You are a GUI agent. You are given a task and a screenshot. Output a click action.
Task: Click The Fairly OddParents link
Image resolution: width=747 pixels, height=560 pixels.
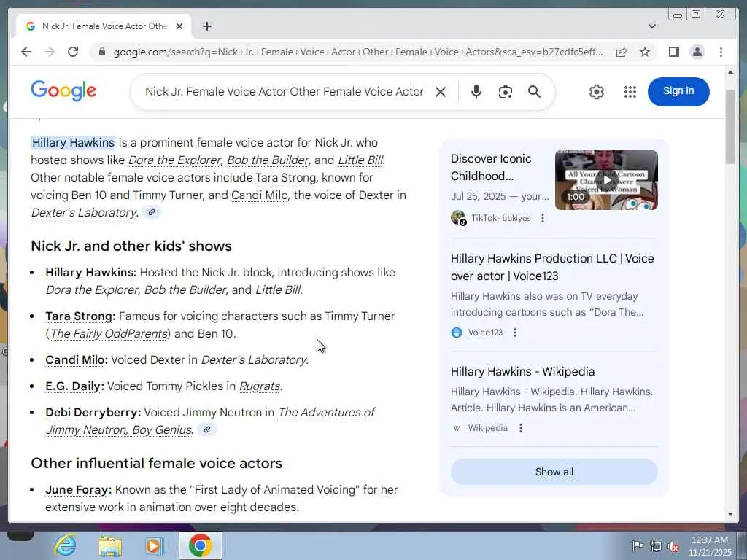point(109,334)
